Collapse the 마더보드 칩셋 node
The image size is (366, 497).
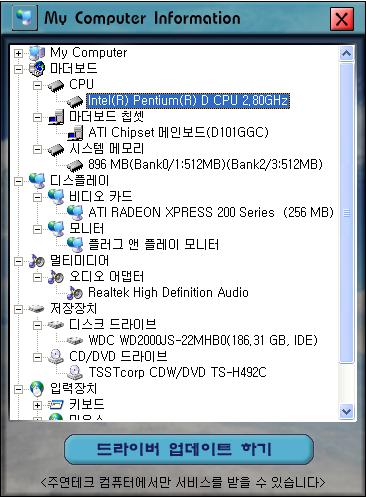coord(38,117)
